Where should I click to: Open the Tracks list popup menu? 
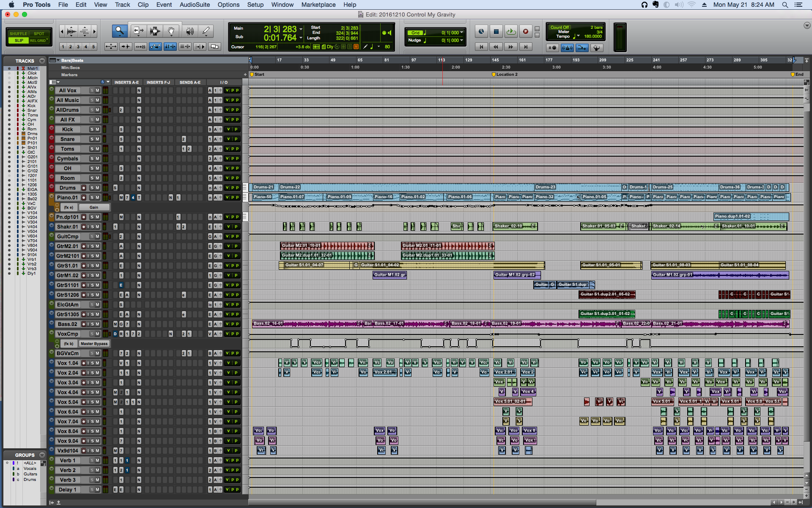coord(42,61)
